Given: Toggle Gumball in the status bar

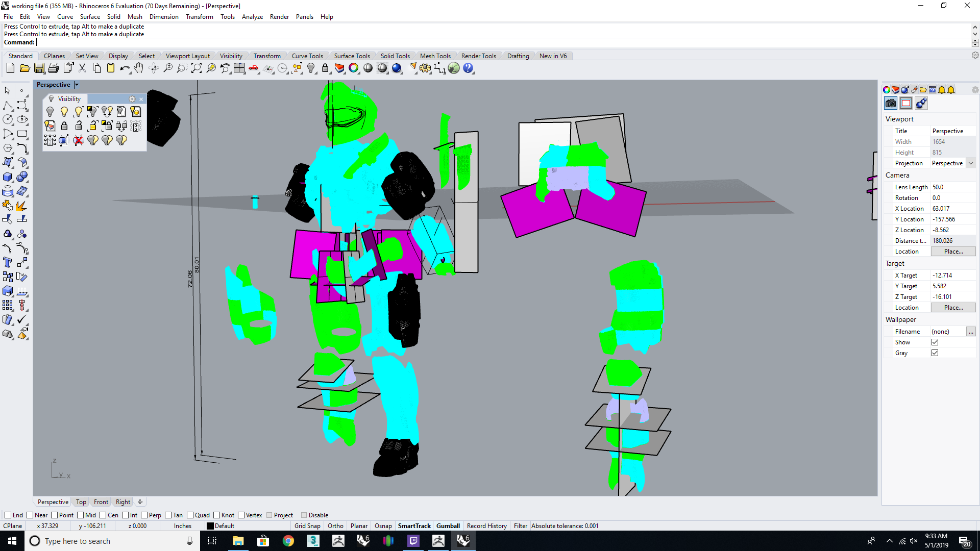Looking at the screenshot, I should [448, 526].
